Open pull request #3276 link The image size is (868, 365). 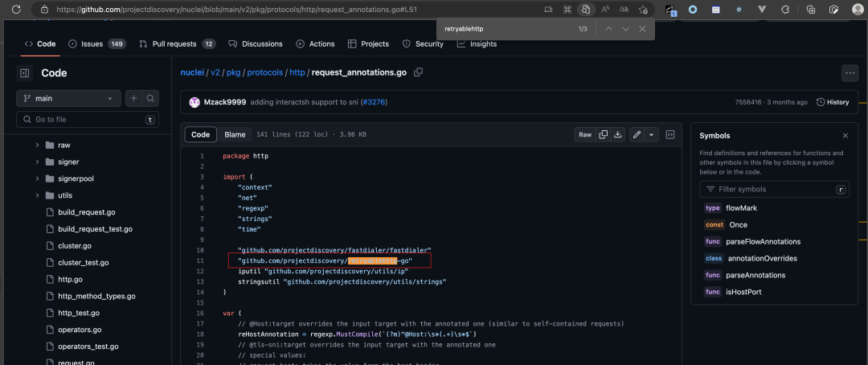(375, 102)
